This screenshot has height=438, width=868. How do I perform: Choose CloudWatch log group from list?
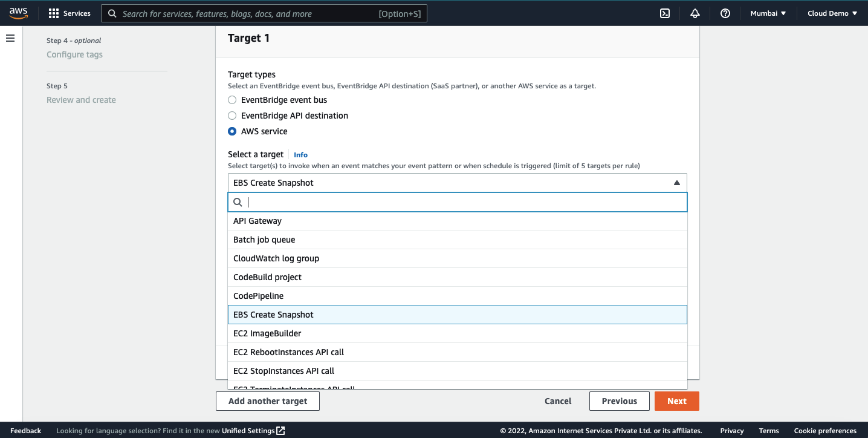tap(276, 258)
